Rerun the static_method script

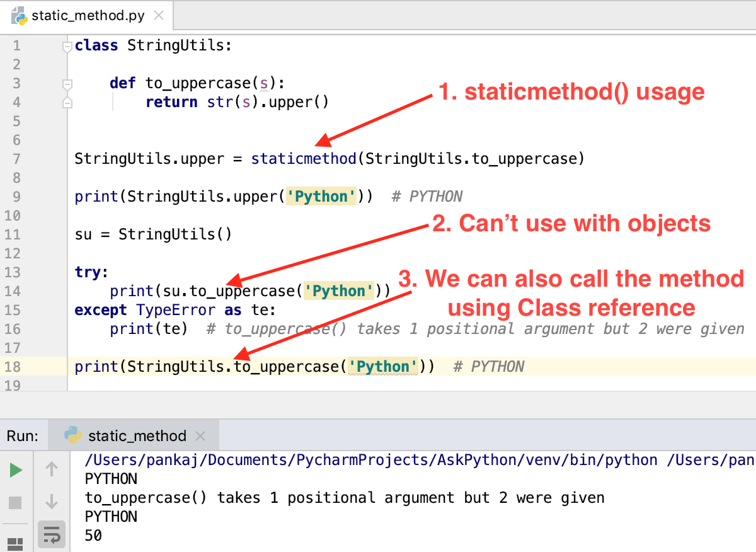click(x=15, y=469)
